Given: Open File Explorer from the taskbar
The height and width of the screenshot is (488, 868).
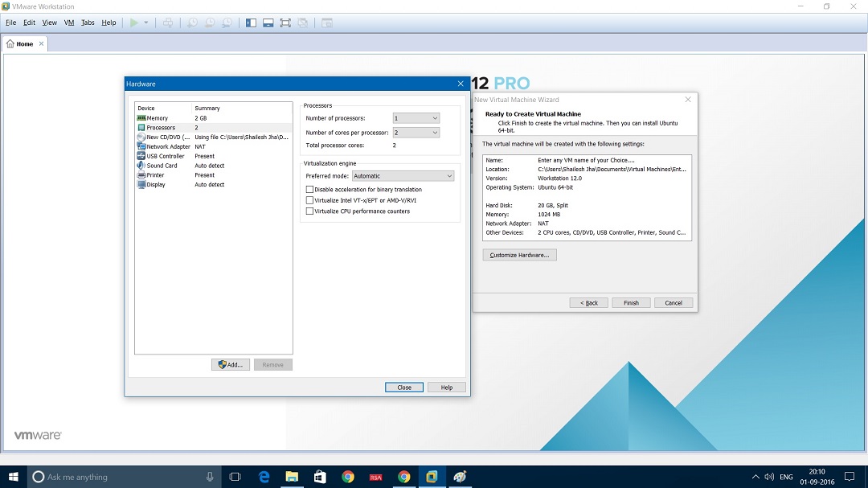Looking at the screenshot, I should pyautogui.click(x=292, y=477).
